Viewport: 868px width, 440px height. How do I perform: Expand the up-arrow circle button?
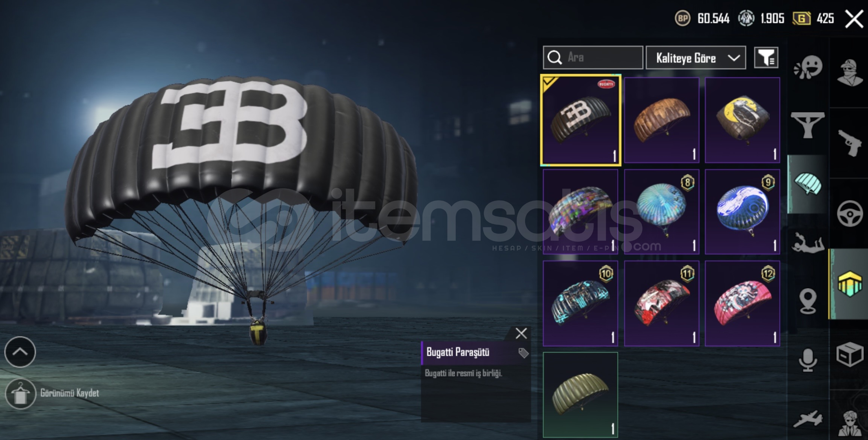click(20, 352)
